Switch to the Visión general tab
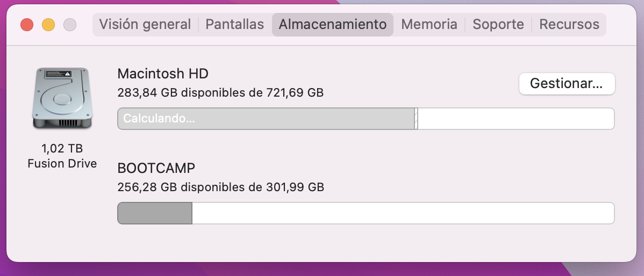The width and height of the screenshot is (644, 276). (x=145, y=25)
